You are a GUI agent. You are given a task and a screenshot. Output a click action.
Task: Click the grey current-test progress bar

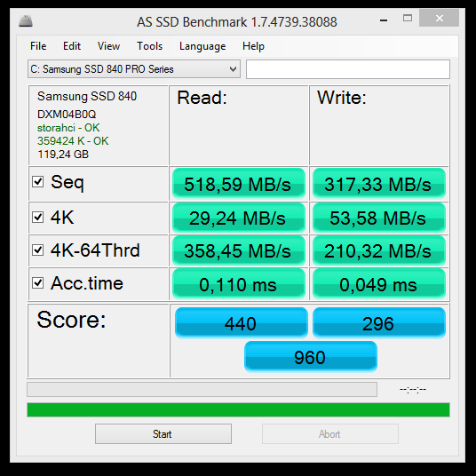click(x=202, y=390)
